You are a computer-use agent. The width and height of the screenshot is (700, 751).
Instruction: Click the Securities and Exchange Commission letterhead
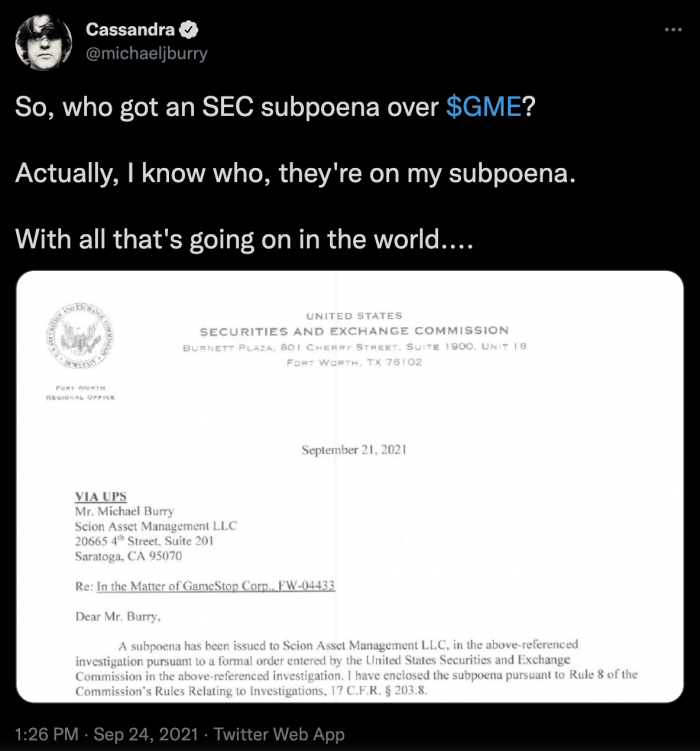pos(354,331)
